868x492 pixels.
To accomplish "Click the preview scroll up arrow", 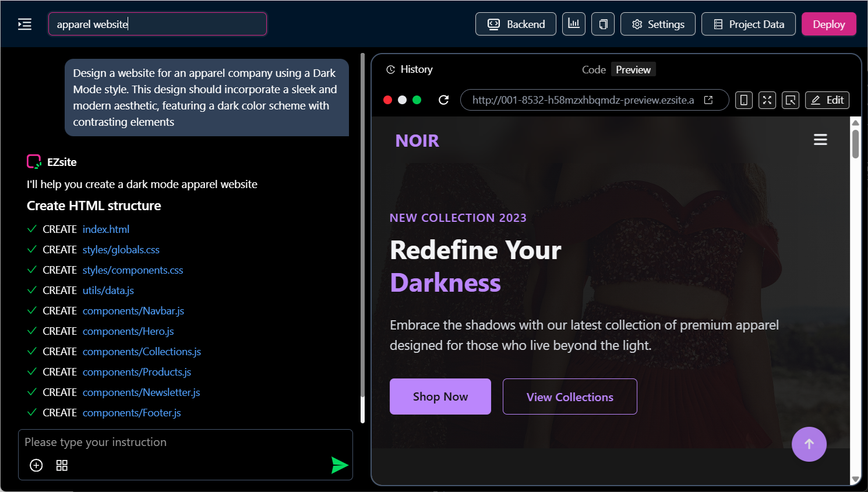I will (x=855, y=122).
